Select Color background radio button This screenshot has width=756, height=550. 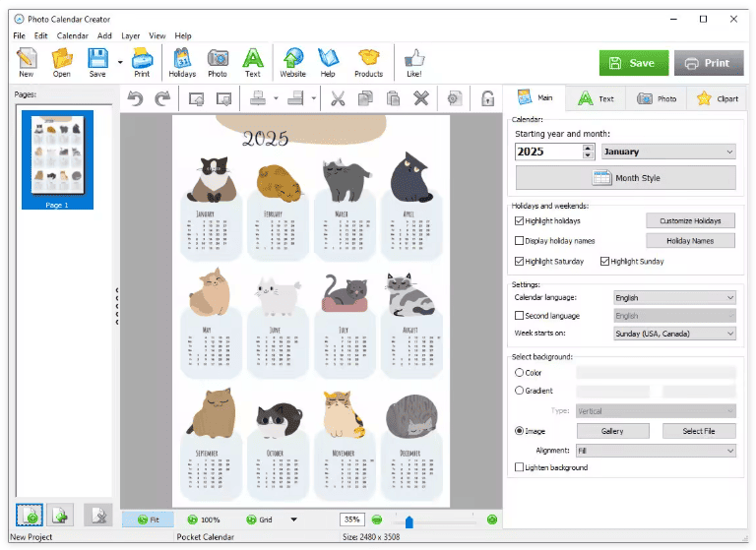pyautogui.click(x=520, y=373)
